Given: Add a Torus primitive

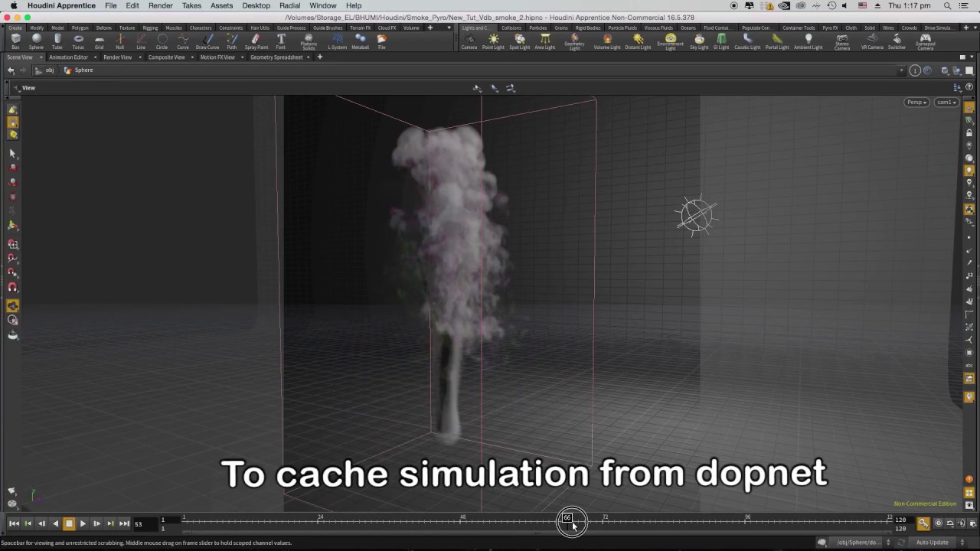Looking at the screenshot, I should pos(78,41).
